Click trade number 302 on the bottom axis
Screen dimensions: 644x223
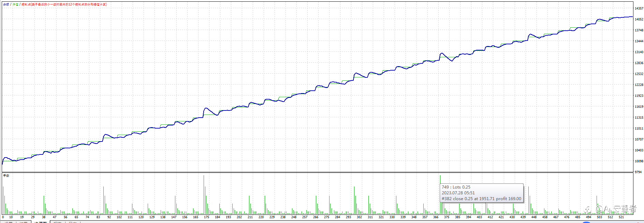tap(359, 217)
